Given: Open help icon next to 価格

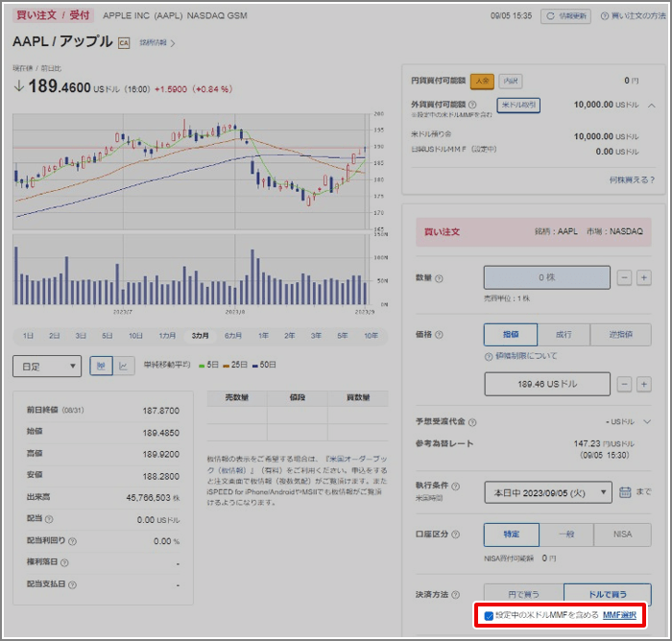Looking at the screenshot, I should point(439,335).
